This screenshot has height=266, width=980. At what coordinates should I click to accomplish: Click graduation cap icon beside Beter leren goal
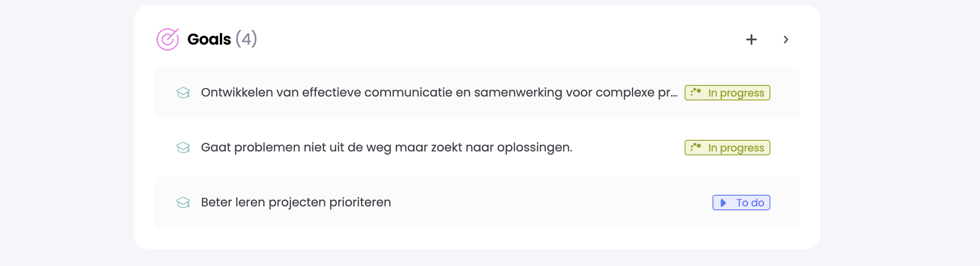(x=183, y=203)
